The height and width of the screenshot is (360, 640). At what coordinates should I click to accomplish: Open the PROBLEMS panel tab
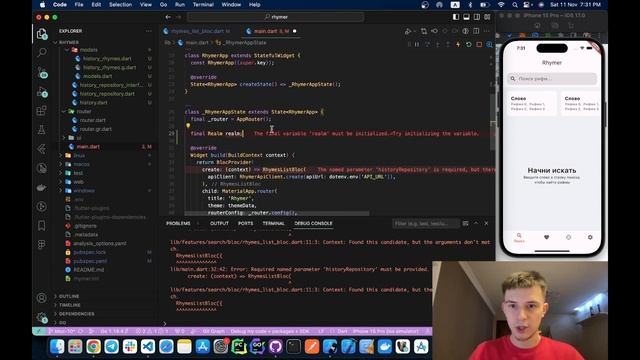point(178,223)
